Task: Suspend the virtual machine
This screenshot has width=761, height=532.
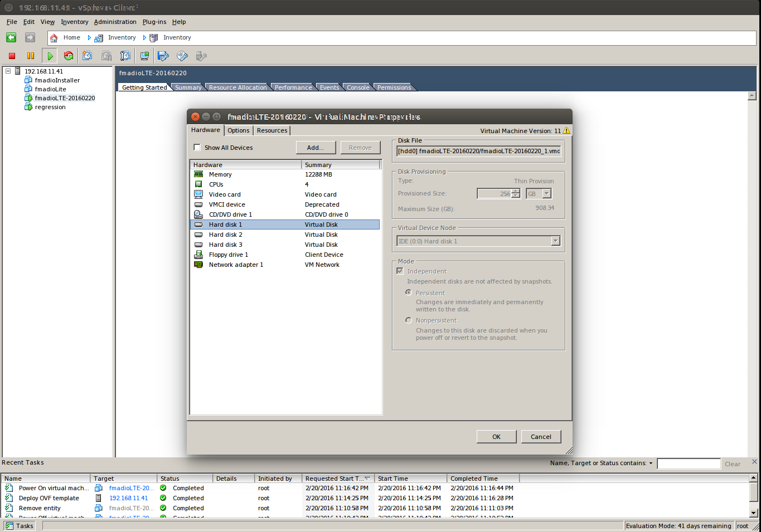Action: pos(30,56)
